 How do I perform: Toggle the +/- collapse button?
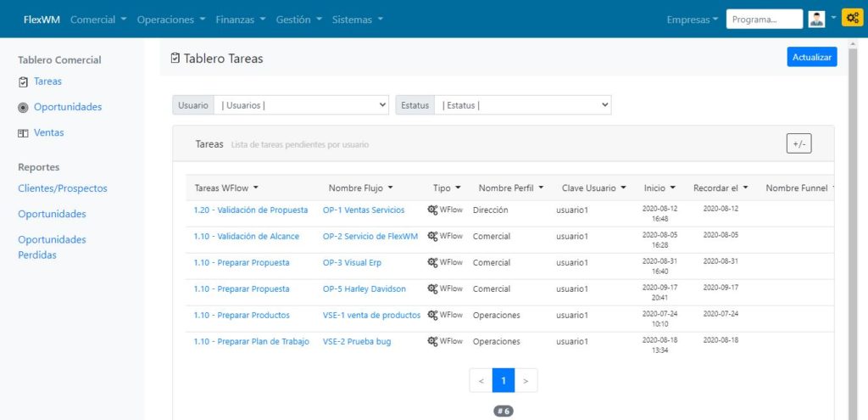[x=798, y=144]
